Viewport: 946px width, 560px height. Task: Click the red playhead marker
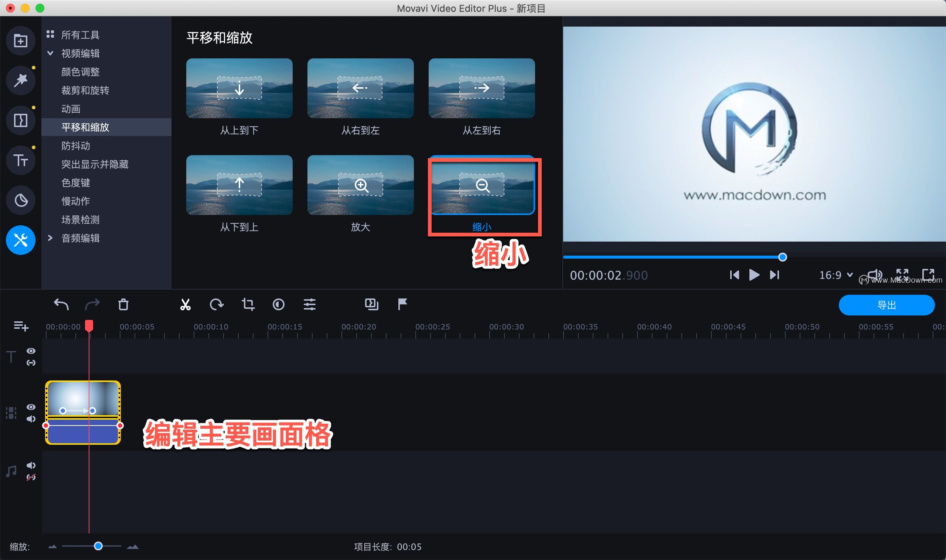point(89,326)
